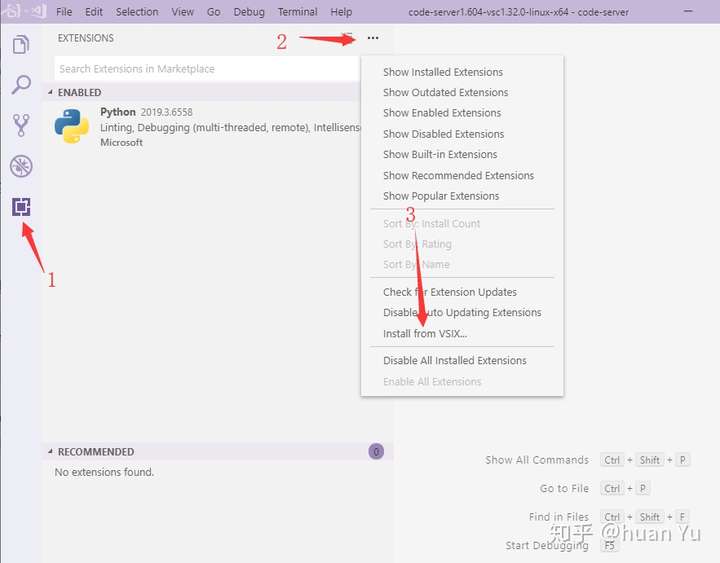
Task: Open the Extensions view icon
Action: [21, 207]
